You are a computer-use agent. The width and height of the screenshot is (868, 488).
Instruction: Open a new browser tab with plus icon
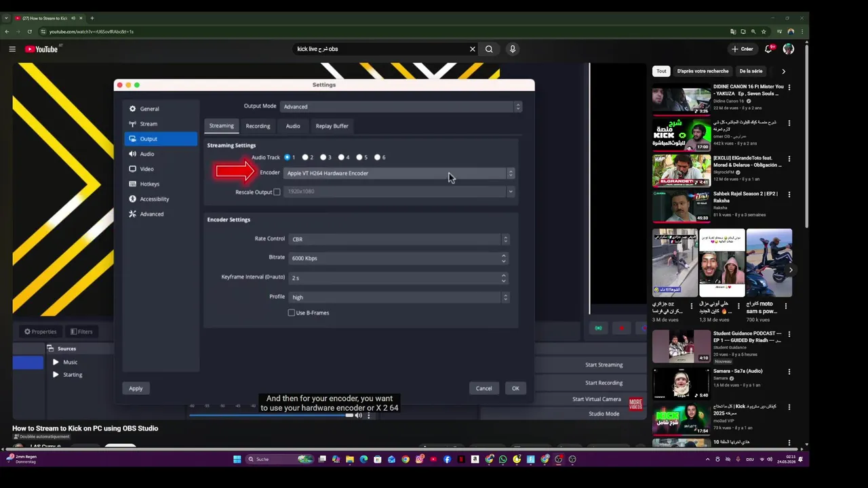[92, 18]
